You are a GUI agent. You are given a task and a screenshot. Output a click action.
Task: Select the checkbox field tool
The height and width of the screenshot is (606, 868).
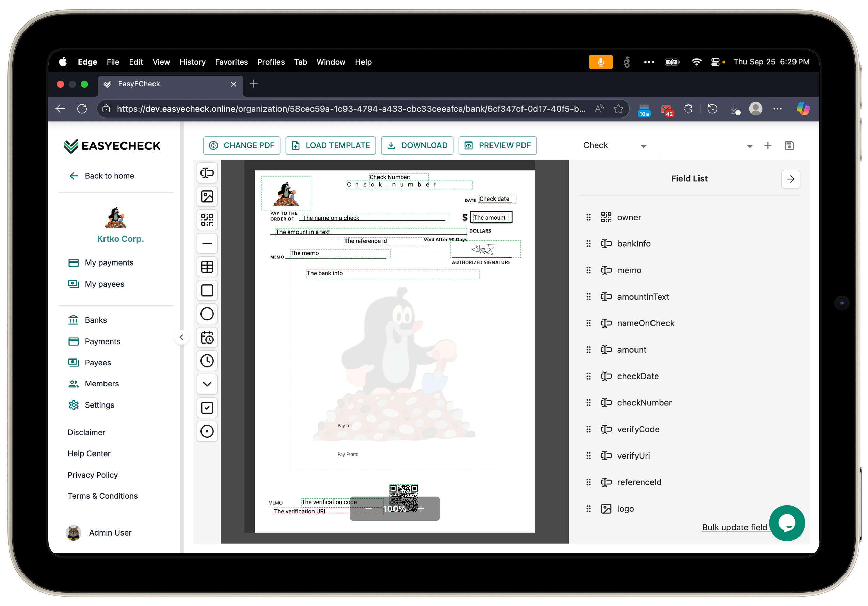(207, 408)
